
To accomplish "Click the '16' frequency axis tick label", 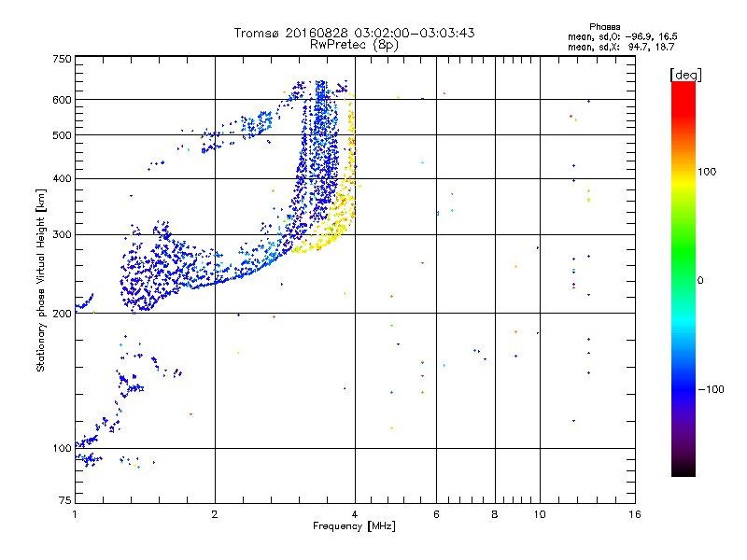I will coord(635,514).
